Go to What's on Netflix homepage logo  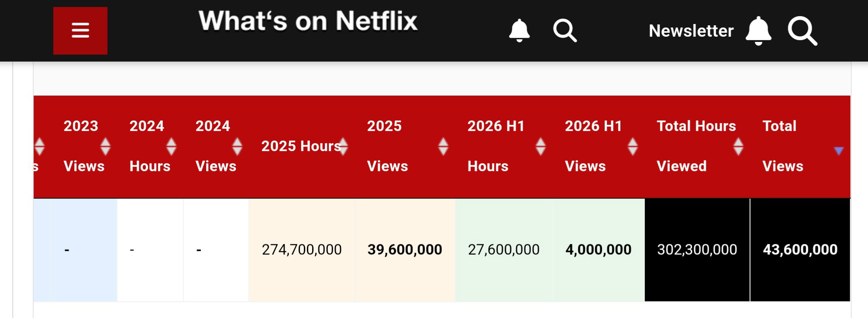308,21
